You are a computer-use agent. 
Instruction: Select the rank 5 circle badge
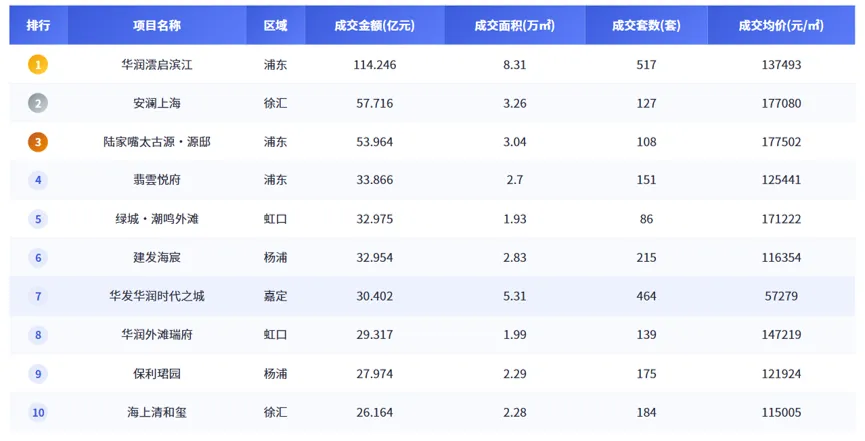pyautogui.click(x=38, y=219)
